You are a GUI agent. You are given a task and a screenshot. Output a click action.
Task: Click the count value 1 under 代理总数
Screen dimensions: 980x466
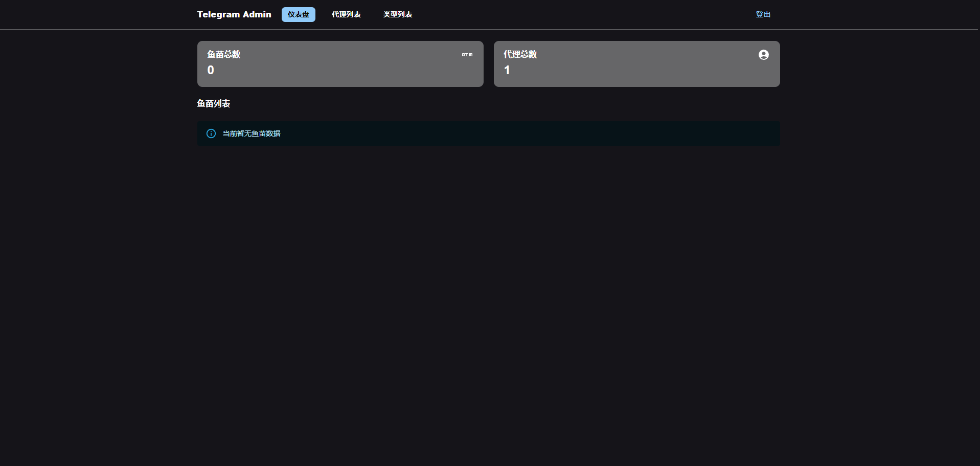click(x=507, y=70)
